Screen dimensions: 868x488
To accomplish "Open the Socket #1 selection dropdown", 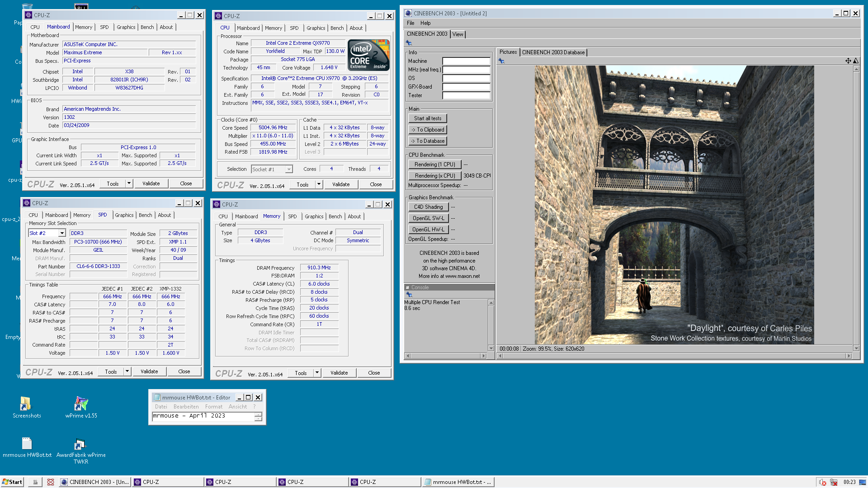I will click(289, 169).
